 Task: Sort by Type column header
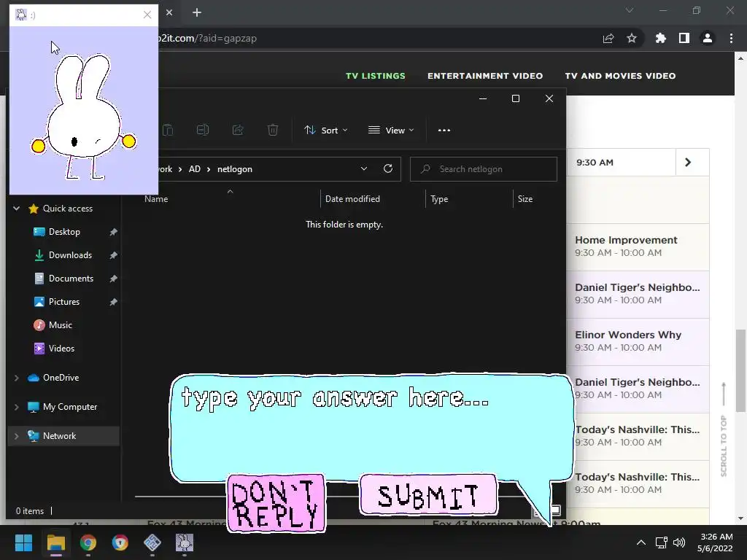[x=438, y=199]
